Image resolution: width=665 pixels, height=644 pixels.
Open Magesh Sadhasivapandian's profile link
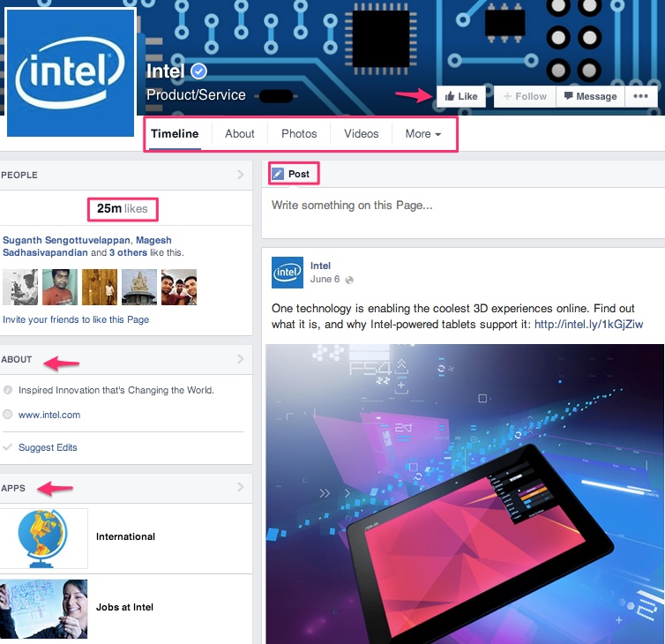(87, 246)
